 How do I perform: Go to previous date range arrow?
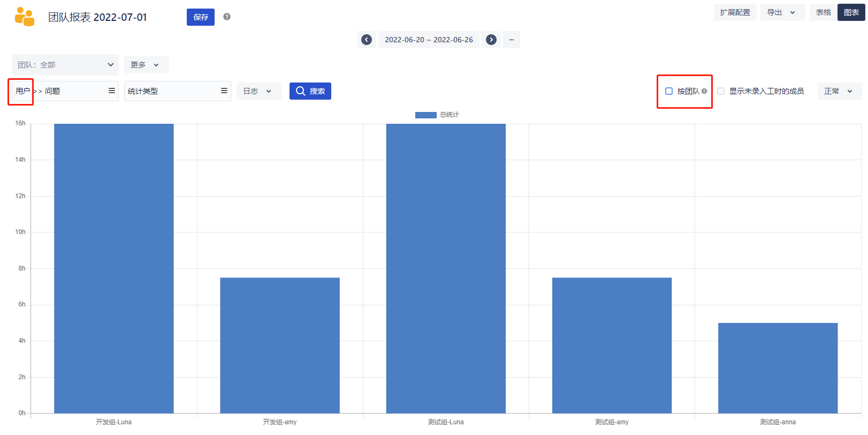[x=367, y=40]
